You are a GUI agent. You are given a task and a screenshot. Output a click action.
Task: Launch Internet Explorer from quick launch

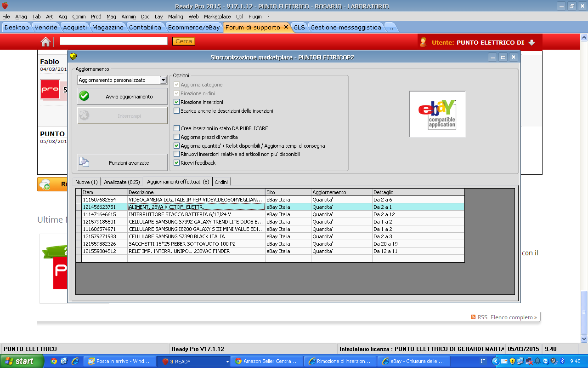click(74, 361)
